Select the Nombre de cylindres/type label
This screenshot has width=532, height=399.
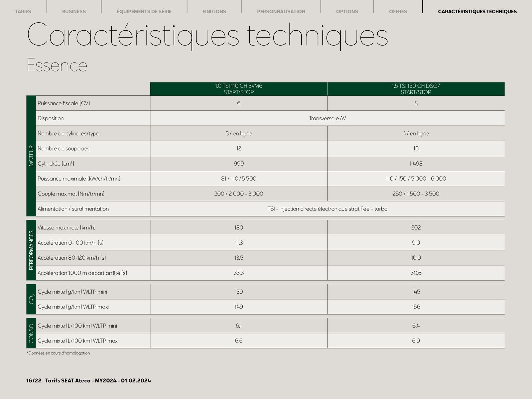click(x=68, y=133)
